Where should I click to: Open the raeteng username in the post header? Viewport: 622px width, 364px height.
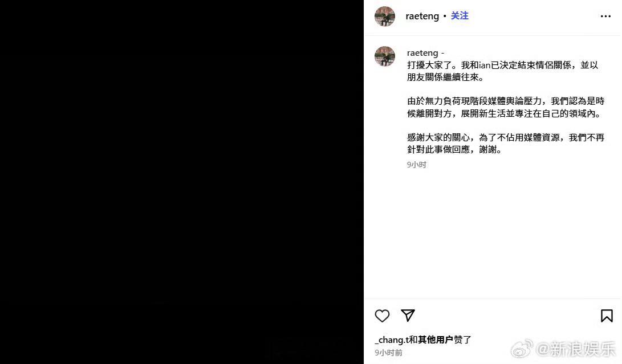pyautogui.click(x=422, y=17)
